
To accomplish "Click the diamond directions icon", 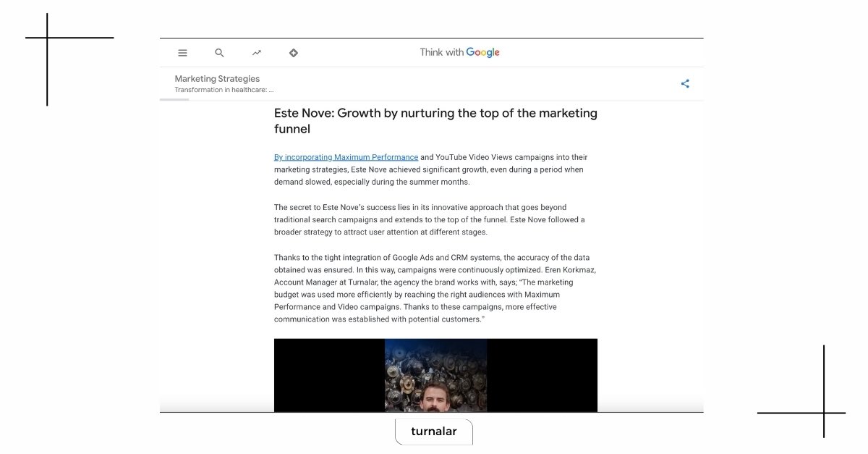I will [x=294, y=53].
